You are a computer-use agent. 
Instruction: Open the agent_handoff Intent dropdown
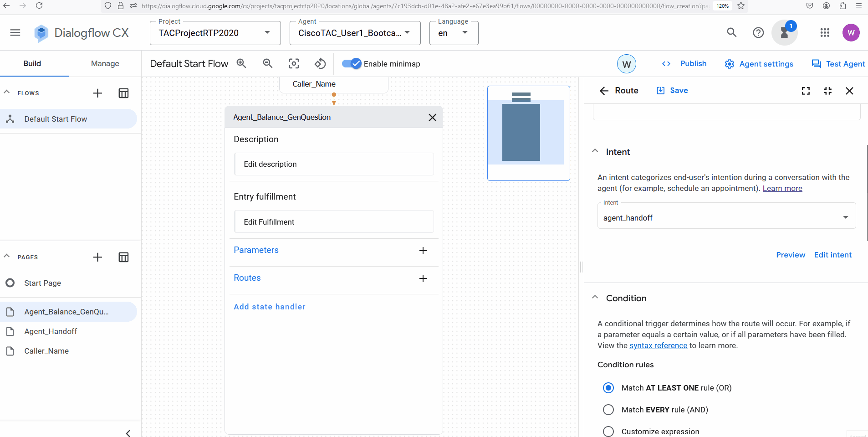click(x=726, y=218)
